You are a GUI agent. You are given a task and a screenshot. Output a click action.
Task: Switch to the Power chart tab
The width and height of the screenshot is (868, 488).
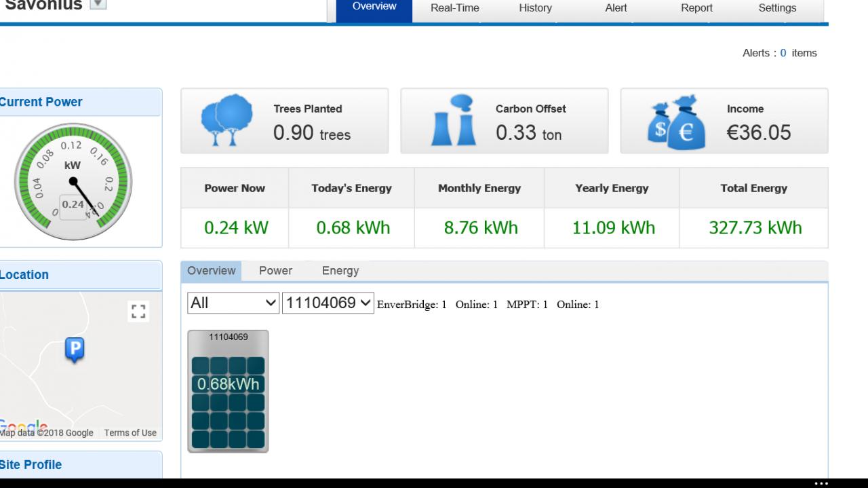coord(275,271)
